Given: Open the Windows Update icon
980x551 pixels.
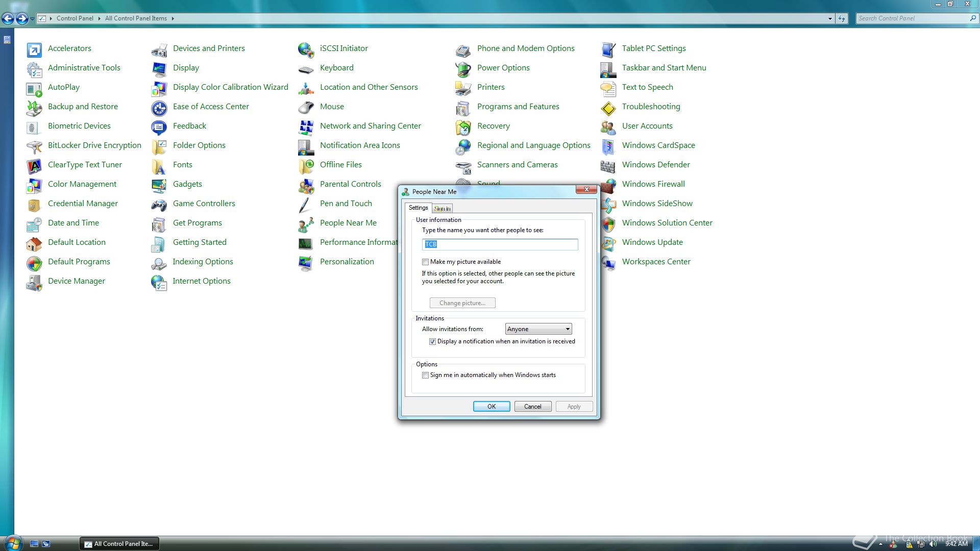Looking at the screenshot, I should click(x=608, y=243).
